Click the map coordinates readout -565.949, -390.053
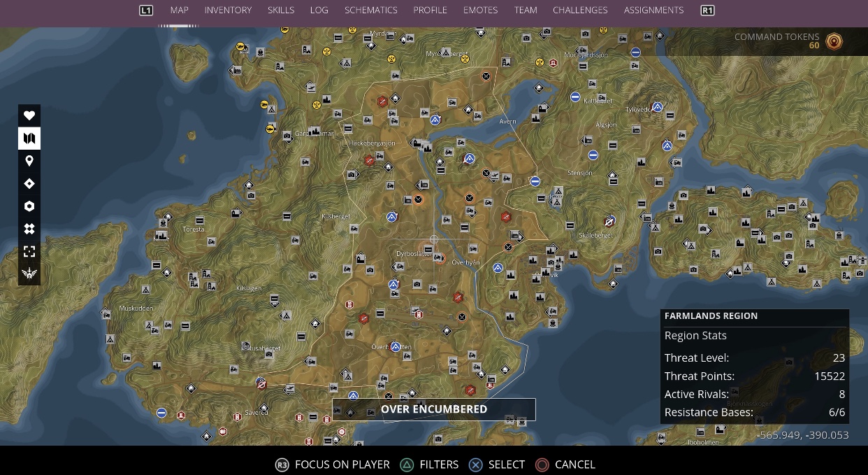This screenshot has height=475, width=868. pos(802,435)
